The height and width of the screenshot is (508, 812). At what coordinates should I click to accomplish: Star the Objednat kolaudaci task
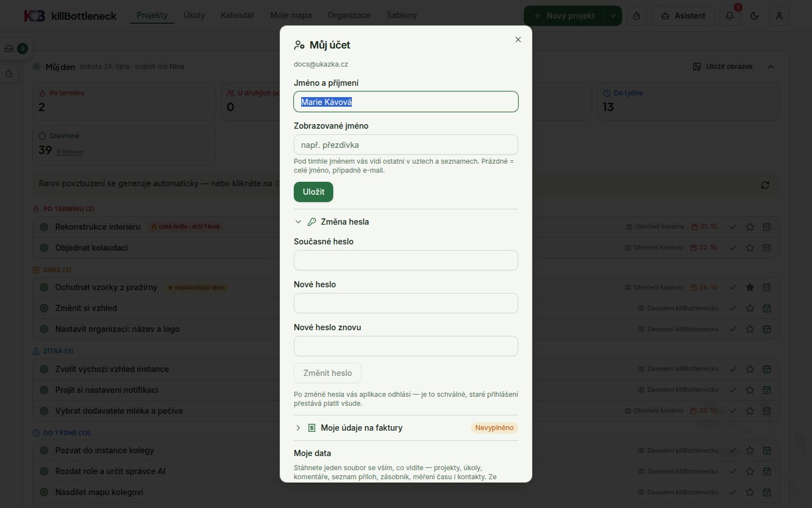point(750,248)
